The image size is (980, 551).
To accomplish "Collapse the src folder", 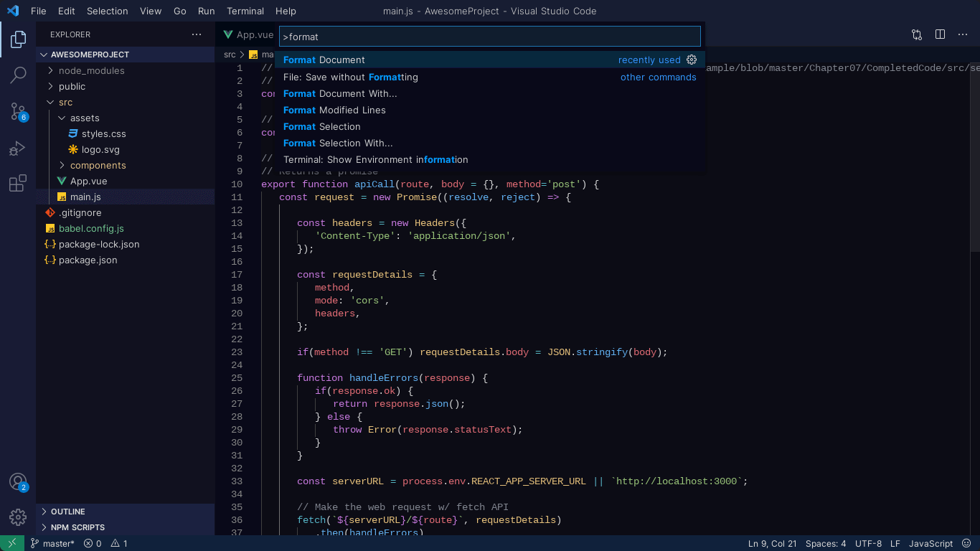I will pyautogui.click(x=126, y=102).
